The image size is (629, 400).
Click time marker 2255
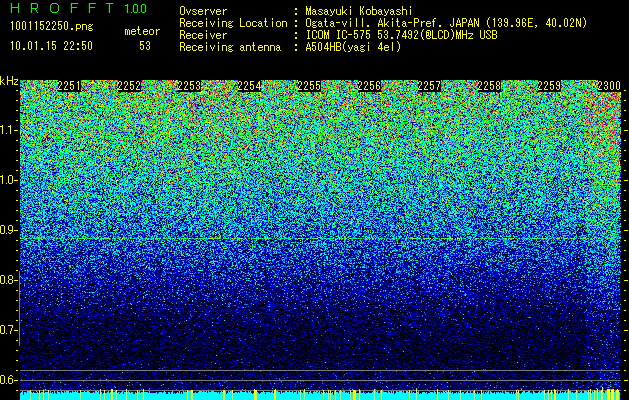309,86
